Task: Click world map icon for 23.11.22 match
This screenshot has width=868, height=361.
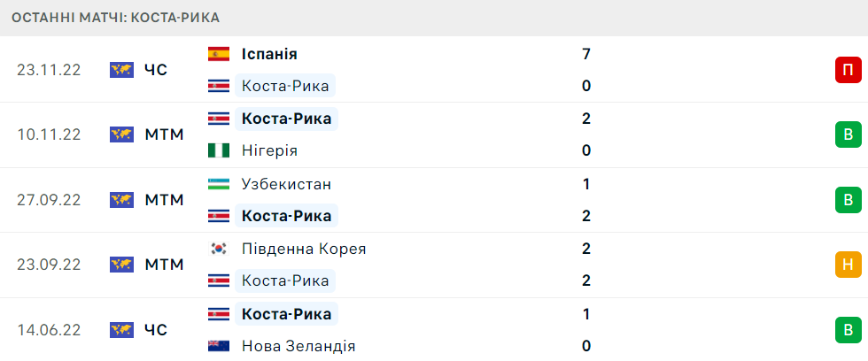Action: pyautogui.click(x=121, y=70)
